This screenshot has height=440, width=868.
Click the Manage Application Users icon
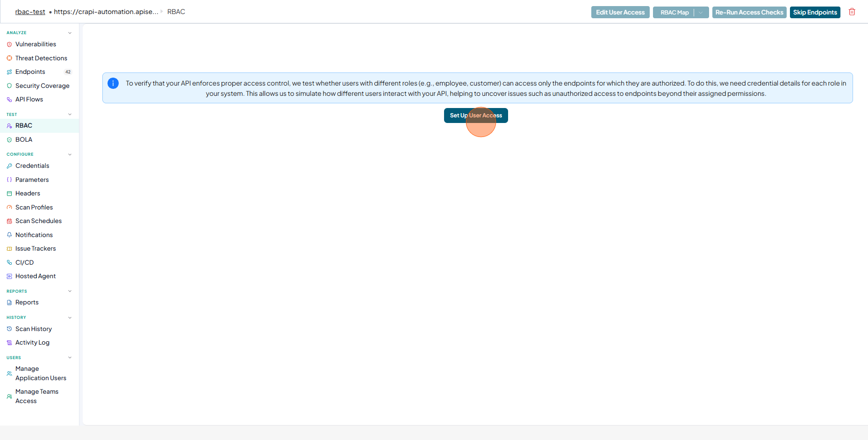coord(9,373)
